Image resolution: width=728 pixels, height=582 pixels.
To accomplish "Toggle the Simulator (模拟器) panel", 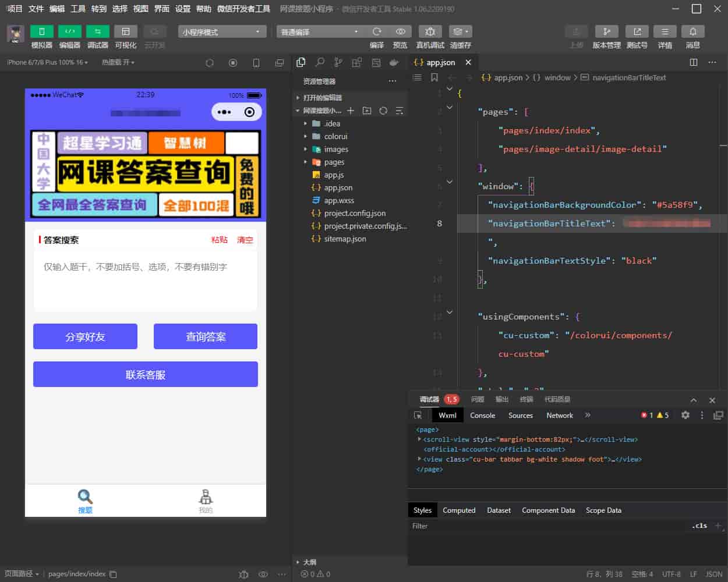I will pyautogui.click(x=41, y=32).
